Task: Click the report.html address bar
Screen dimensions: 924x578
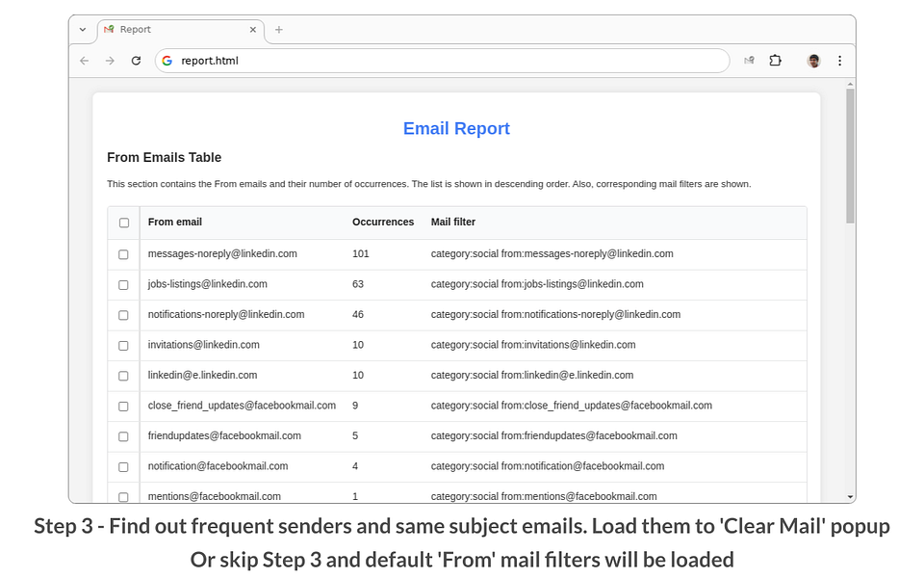Action: point(442,61)
